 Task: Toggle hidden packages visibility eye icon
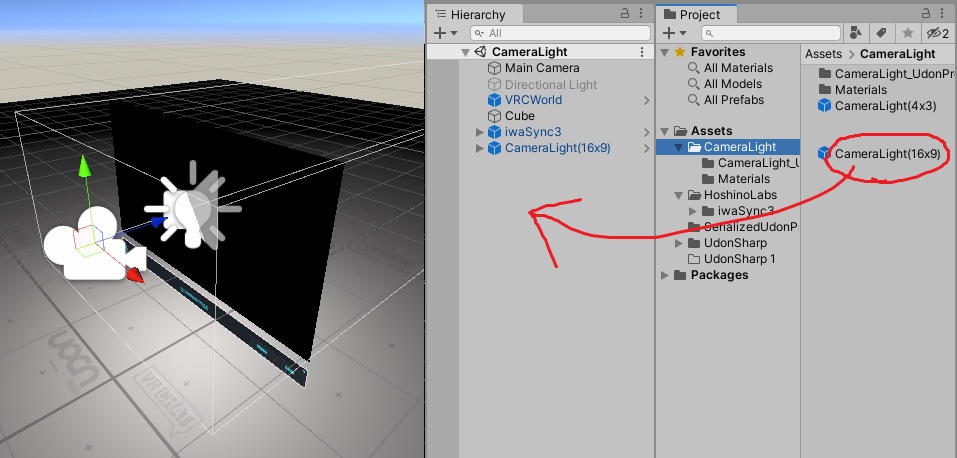[x=937, y=33]
